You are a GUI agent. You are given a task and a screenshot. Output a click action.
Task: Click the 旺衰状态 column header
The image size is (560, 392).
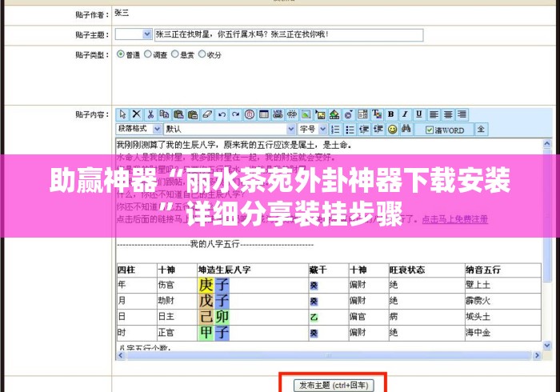pos(426,270)
